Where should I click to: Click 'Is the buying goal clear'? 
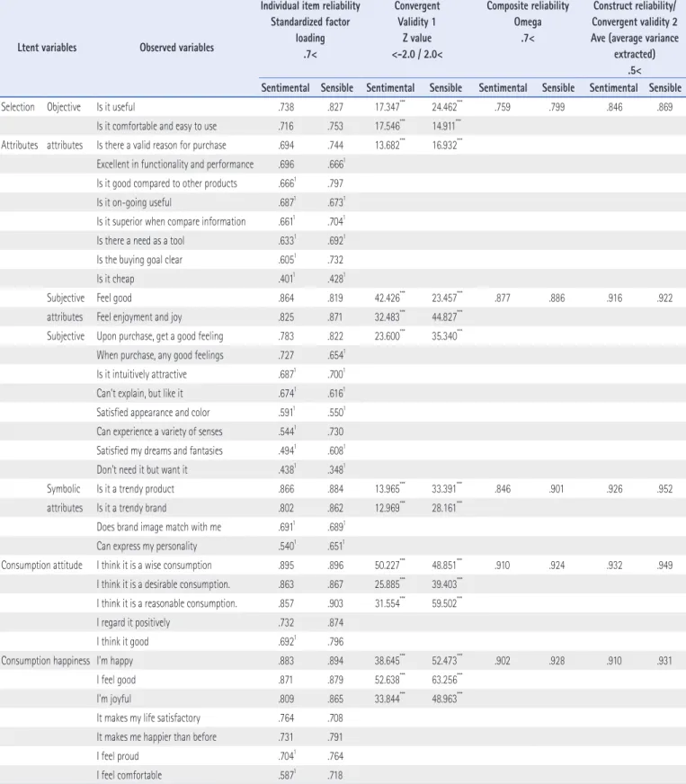click(x=139, y=260)
